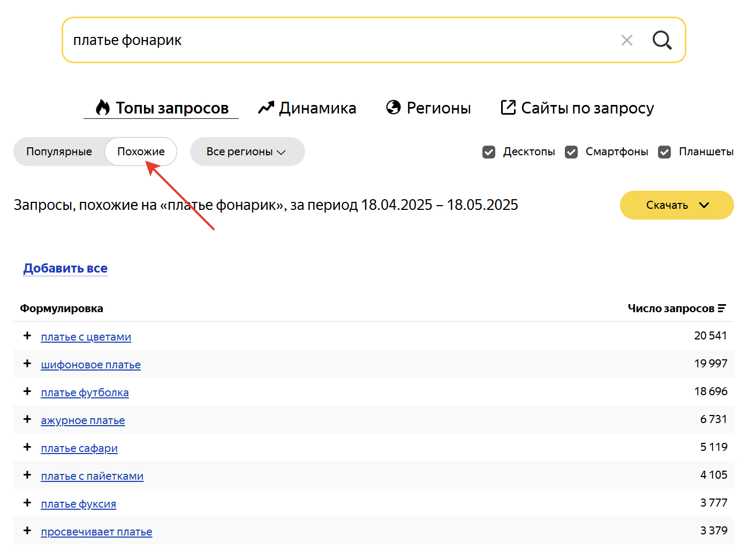Add 'платье фуксия' using plus icon
The width and height of the screenshot is (756, 551).
tap(27, 503)
